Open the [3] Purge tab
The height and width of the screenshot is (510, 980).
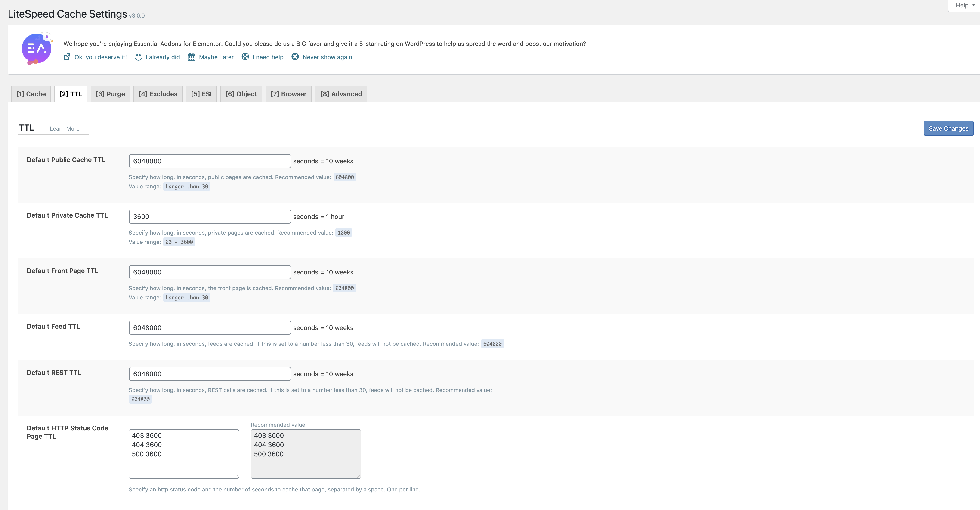point(110,94)
